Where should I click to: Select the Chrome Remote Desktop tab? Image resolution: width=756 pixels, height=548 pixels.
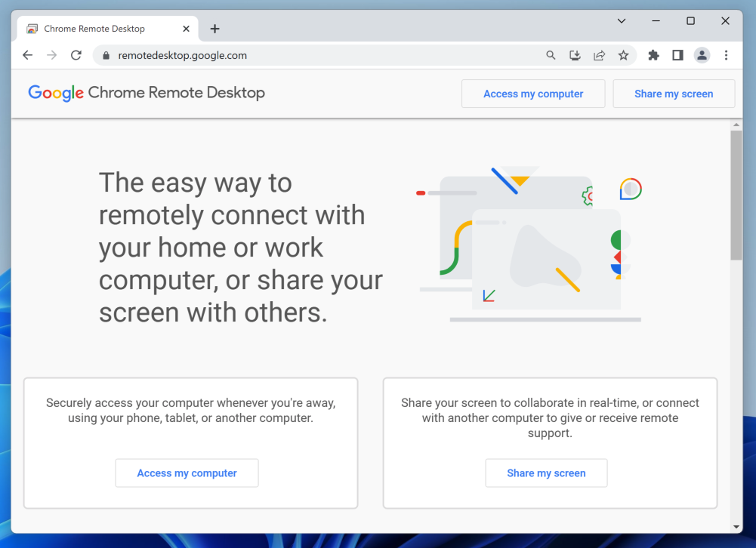click(x=107, y=29)
